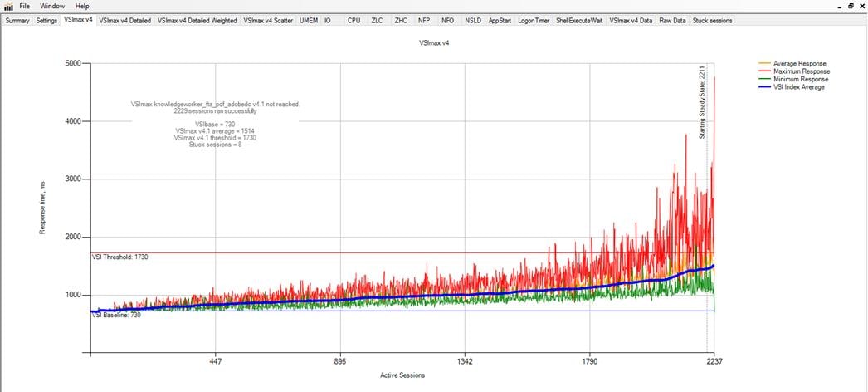Open the Window menu

[x=52, y=6]
